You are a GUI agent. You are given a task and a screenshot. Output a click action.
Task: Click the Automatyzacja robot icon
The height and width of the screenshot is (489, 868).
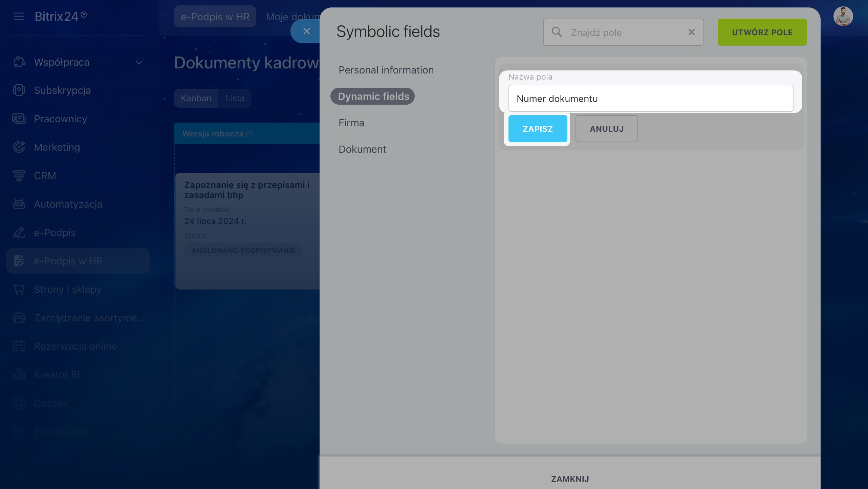point(19,204)
